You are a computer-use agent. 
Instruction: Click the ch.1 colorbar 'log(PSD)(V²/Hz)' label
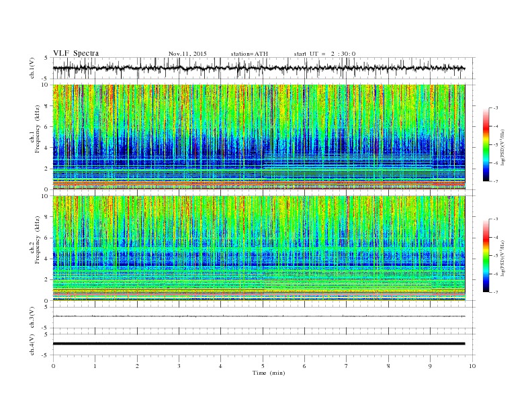tap(502, 148)
